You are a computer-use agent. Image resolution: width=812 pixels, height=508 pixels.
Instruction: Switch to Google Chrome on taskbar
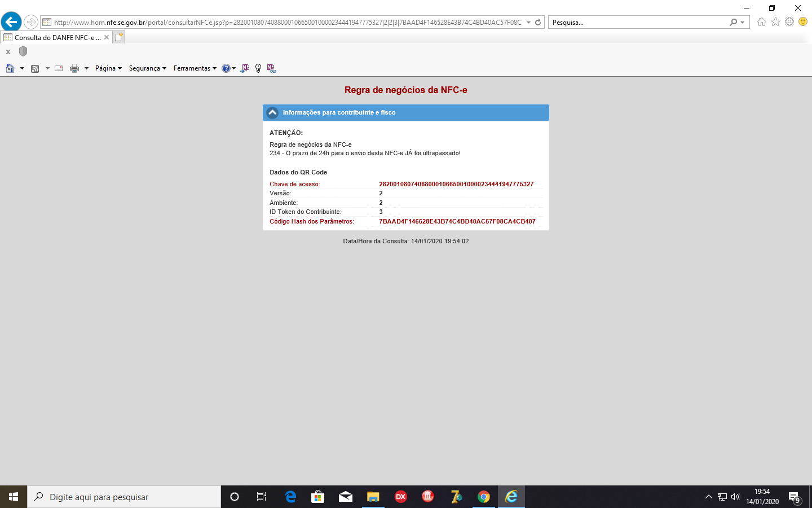coord(484,497)
